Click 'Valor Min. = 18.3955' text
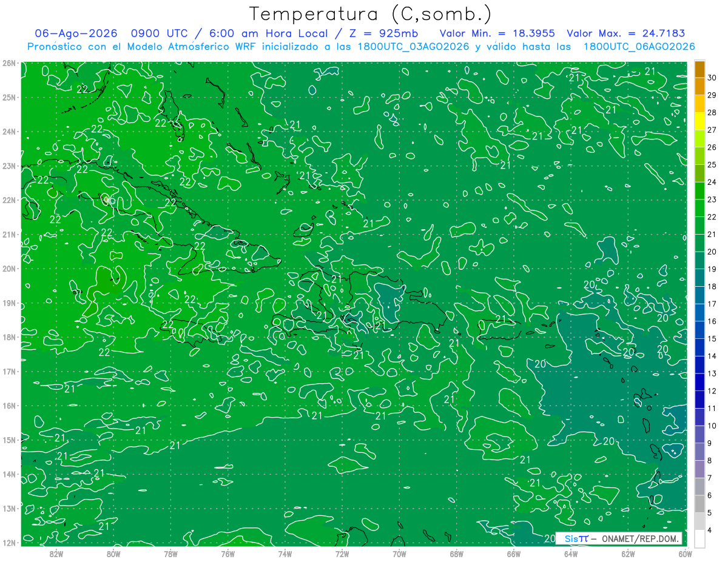This screenshot has height=562, width=728. click(x=497, y=33)
